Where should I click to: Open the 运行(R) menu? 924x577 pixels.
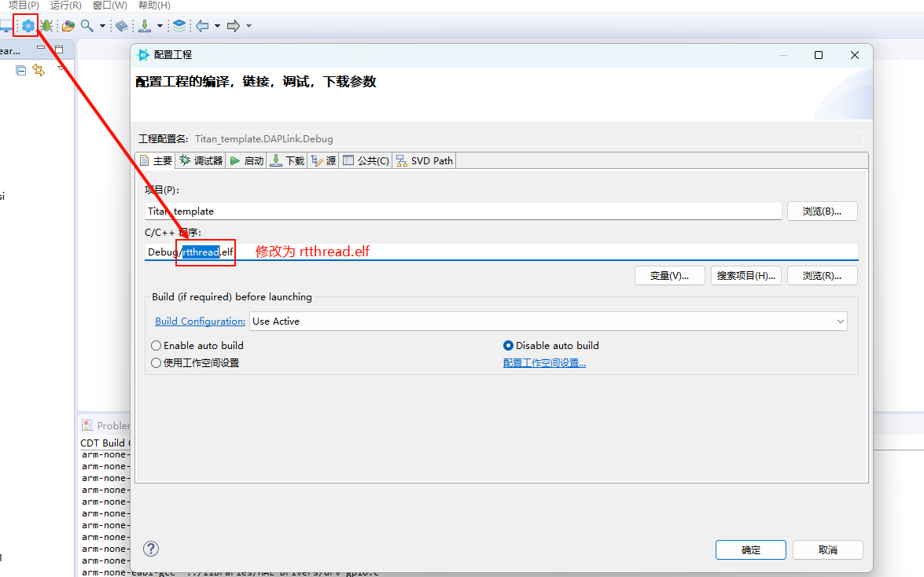pyautogui.click(x=65, y=6)
